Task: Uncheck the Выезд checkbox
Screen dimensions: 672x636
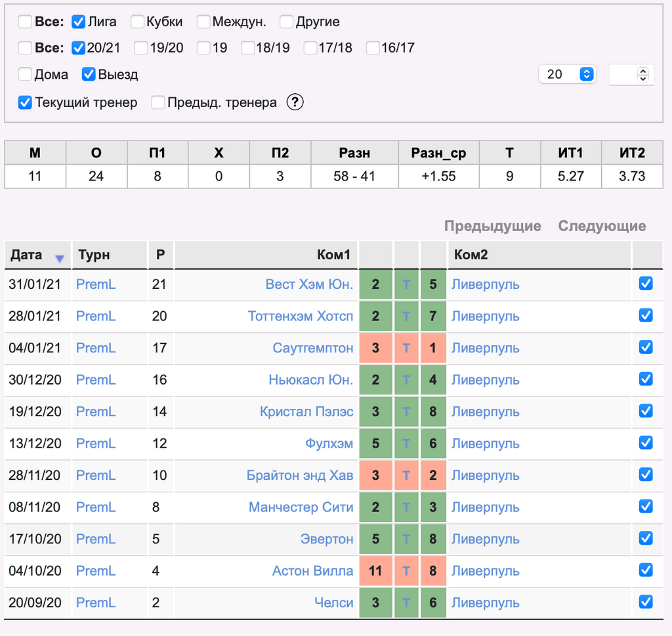Action: pos(89,74)
